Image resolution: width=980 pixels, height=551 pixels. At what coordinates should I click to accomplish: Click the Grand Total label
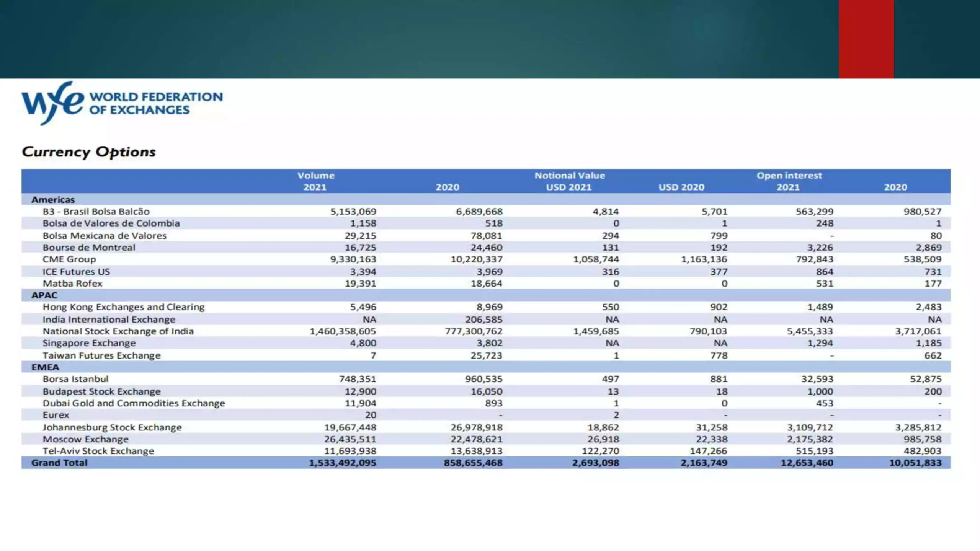pyautogui.click(x=59, y=463)
